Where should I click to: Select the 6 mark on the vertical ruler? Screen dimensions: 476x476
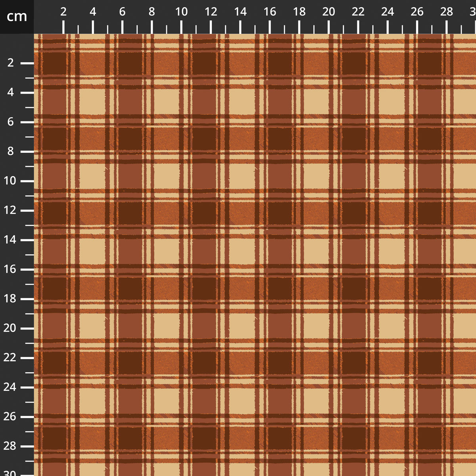tap(11, 122)
